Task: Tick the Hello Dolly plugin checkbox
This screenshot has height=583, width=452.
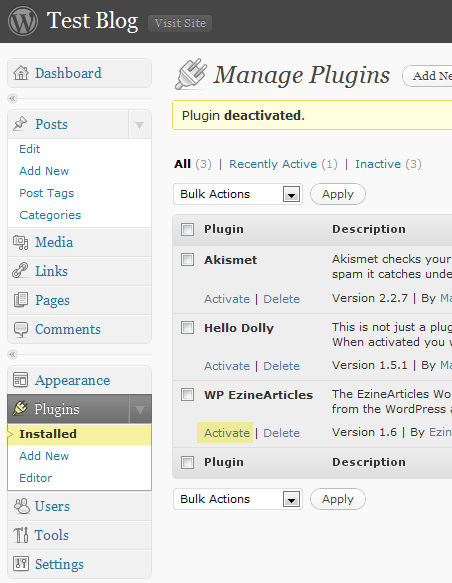Action: 187,328
